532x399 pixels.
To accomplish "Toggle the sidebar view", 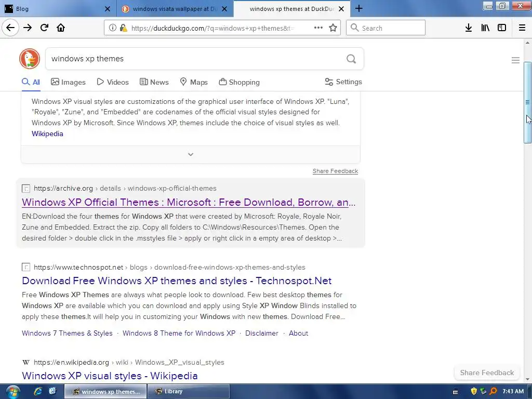I will tap(502, 28).
